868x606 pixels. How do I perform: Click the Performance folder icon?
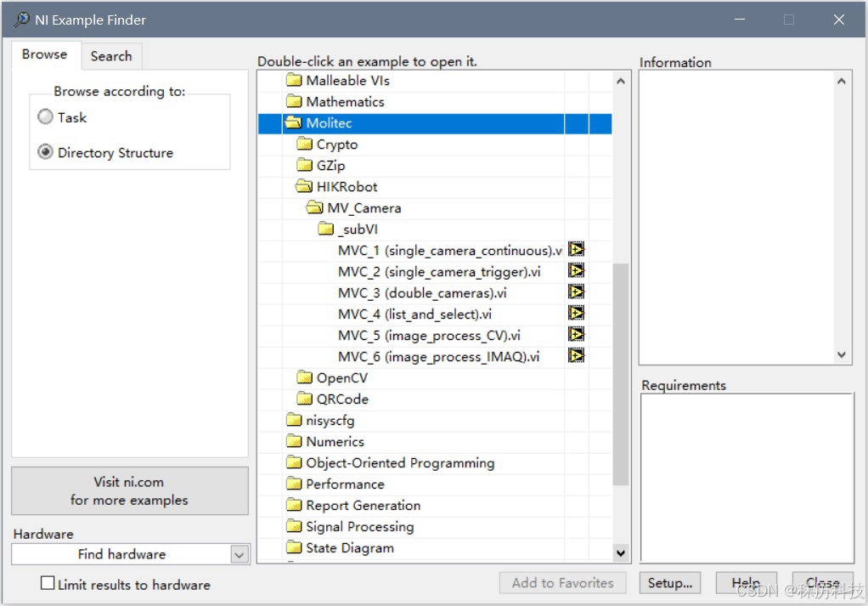pyautogui.click(x=294, y=484)
